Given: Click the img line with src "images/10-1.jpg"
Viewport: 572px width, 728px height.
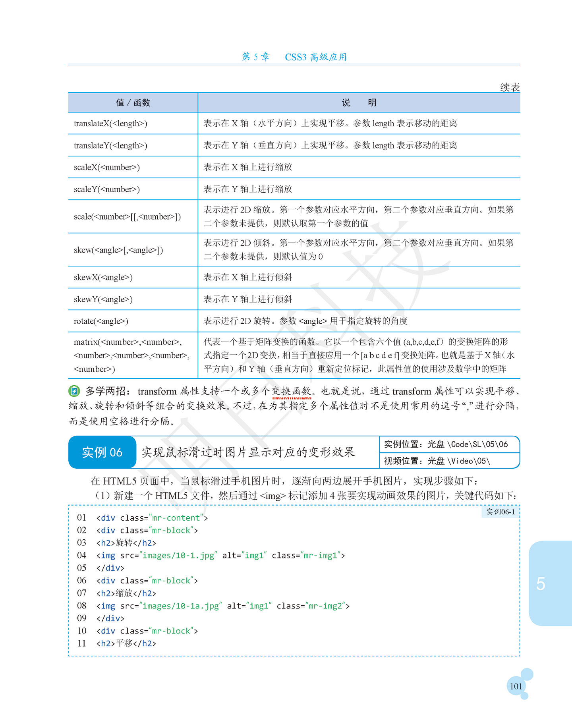Looking at the screenshot, I should (220, 555).
